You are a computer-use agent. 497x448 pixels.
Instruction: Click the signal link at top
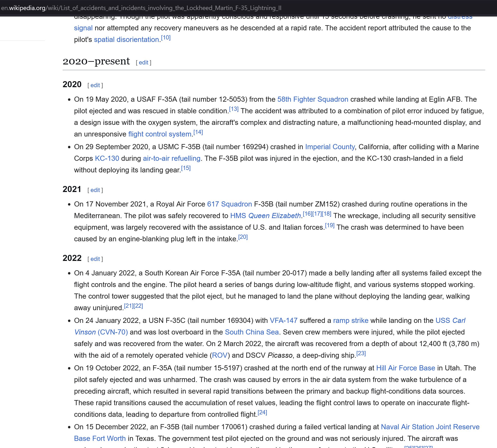83,28
